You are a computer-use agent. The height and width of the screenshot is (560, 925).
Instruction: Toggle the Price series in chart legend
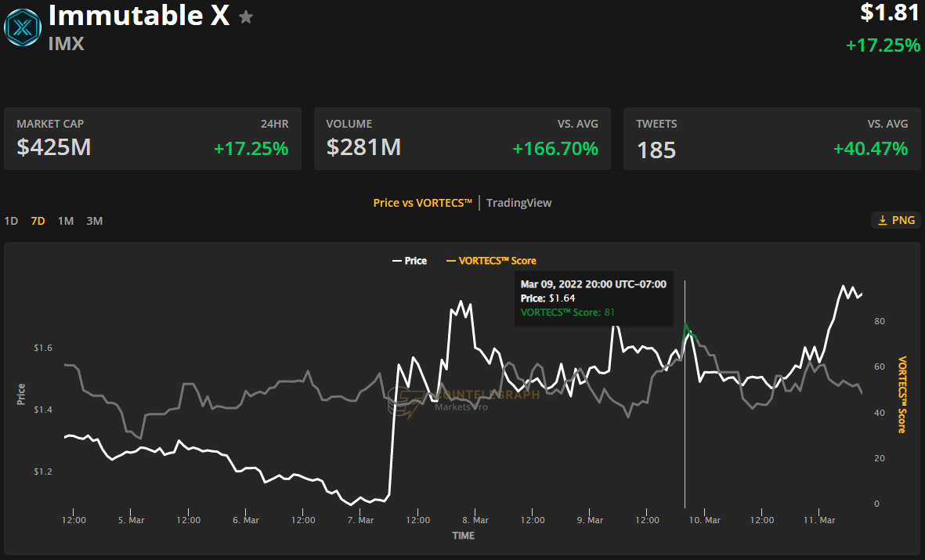(x=410, y=261)
